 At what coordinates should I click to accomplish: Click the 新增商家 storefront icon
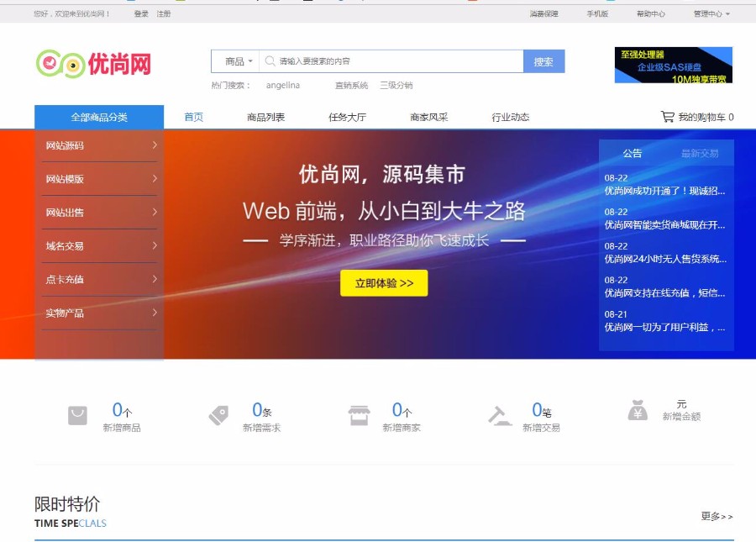point(359,413)
